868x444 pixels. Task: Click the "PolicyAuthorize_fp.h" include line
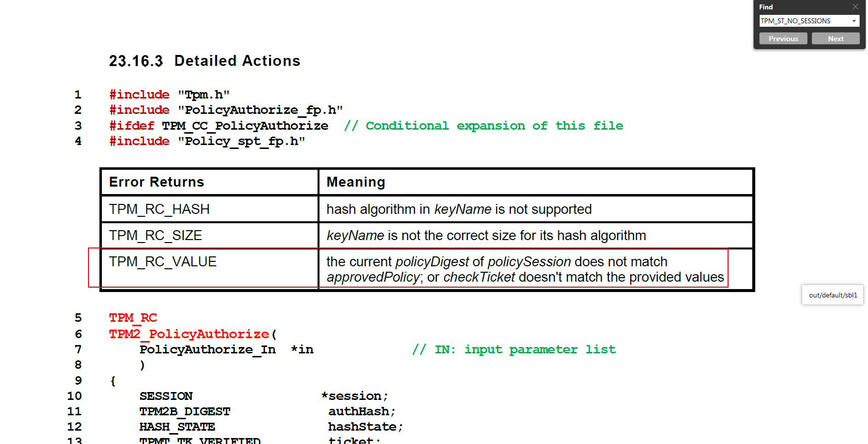226,110
